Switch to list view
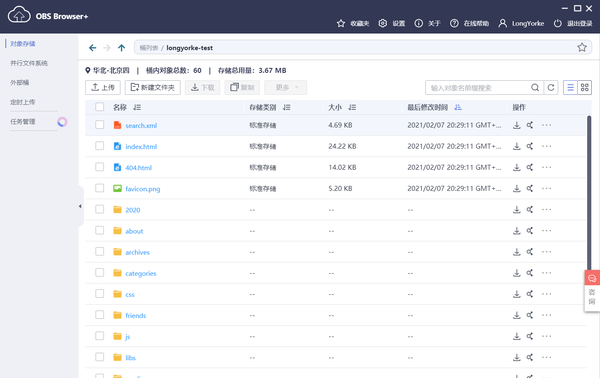The image size is (600, 378). [x=570, y=88]
